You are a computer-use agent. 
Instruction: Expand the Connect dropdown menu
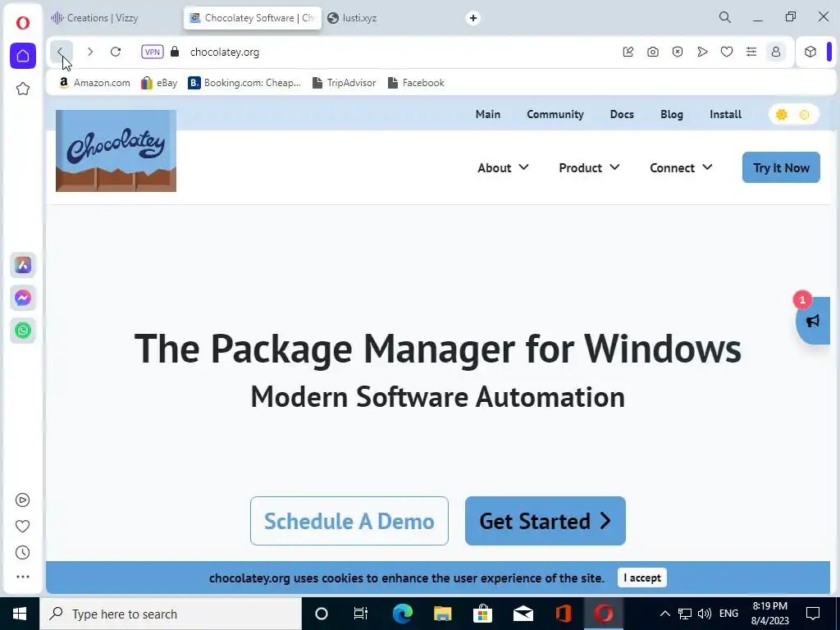(x=681, y=167)
